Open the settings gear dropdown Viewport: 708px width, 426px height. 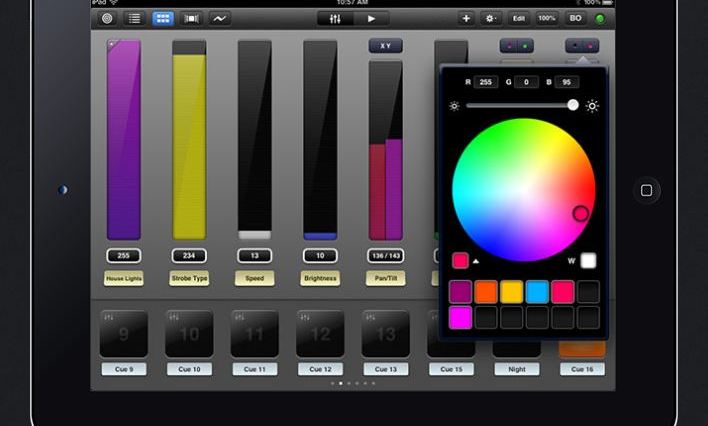tap(491, 18)
